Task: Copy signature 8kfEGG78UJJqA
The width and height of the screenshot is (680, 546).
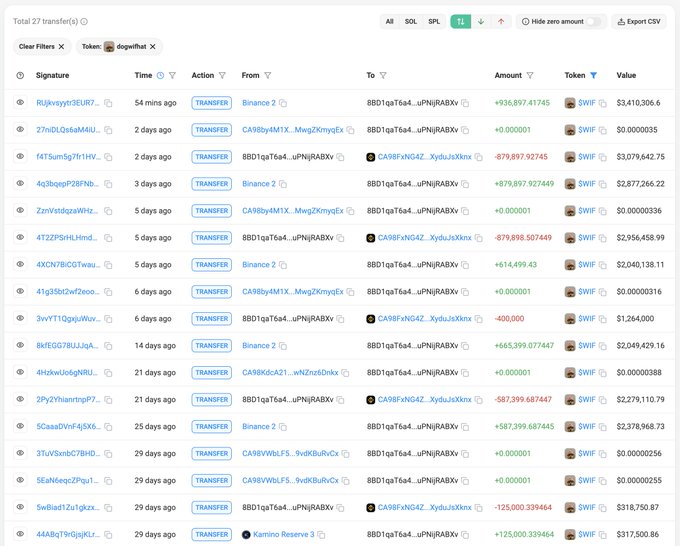Action: 108,346
